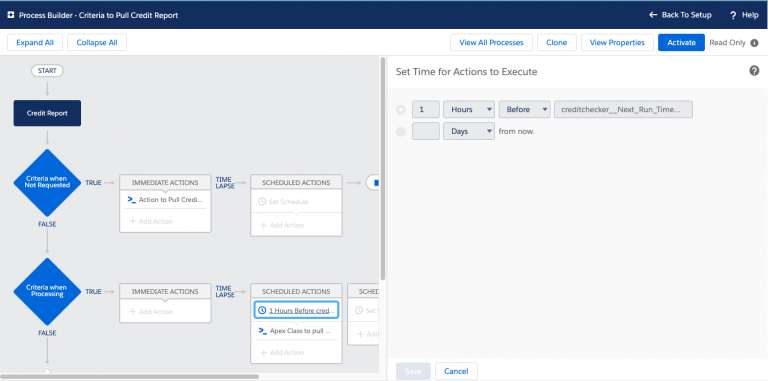Click the empty Days number field

[x=426, y=131]
